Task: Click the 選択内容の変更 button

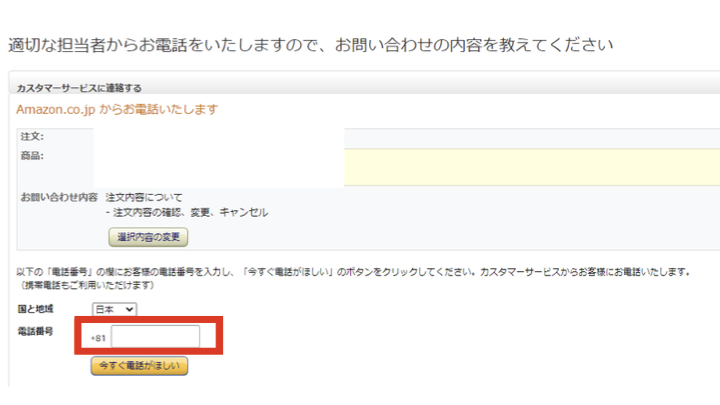Action: 148,237
